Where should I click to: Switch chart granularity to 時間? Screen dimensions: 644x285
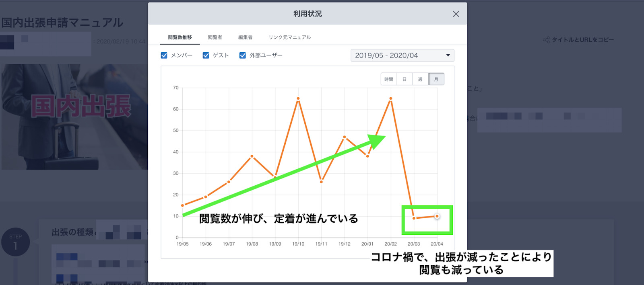(388, 79)
